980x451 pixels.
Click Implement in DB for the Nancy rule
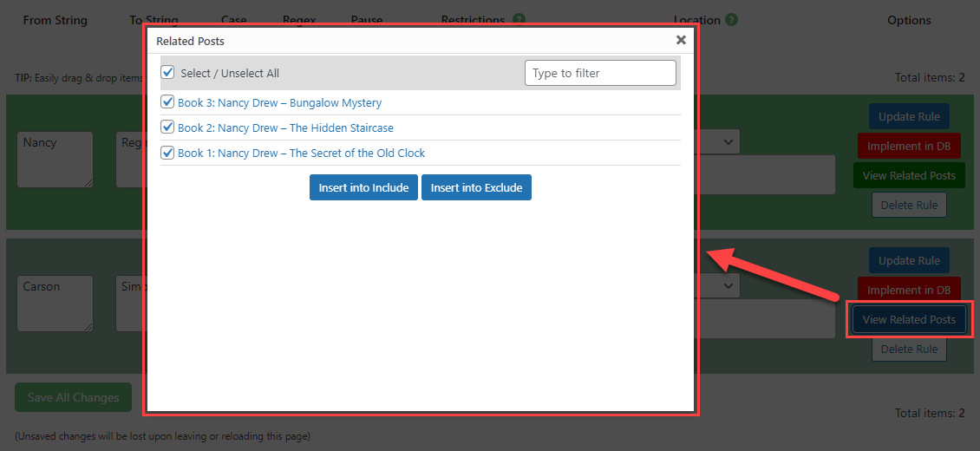pos(909,147)
